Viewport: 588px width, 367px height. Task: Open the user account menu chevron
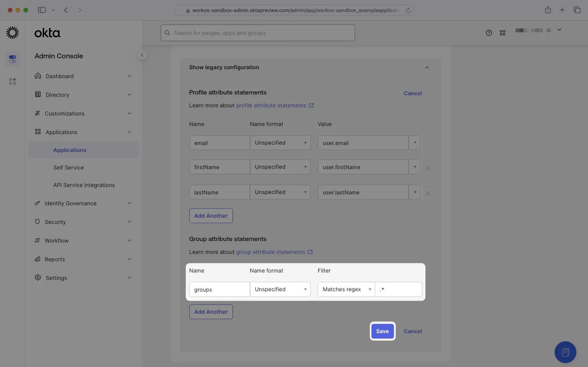pos(559,30)
